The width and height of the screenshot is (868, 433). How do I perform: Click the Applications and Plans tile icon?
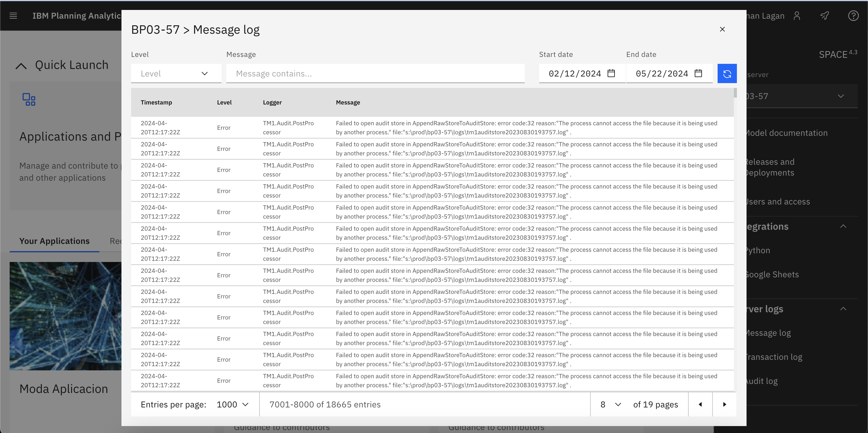click(29, 99)
